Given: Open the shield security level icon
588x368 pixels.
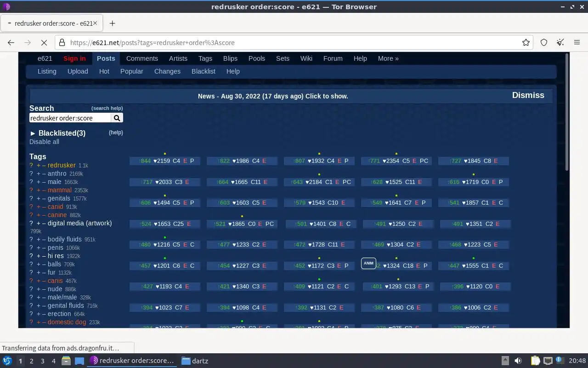Looking at the screenshot, I should pos(544,42).
